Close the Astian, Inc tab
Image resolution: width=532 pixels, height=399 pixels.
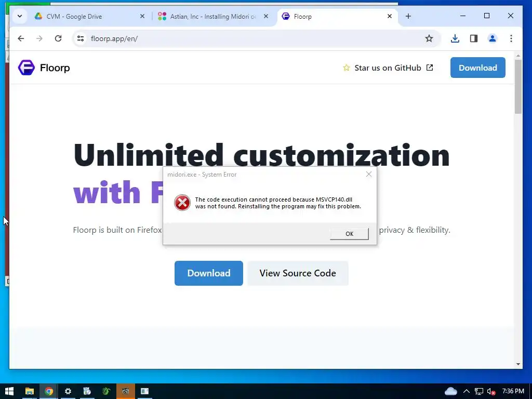pyautogui.click(x=266, y=16)
